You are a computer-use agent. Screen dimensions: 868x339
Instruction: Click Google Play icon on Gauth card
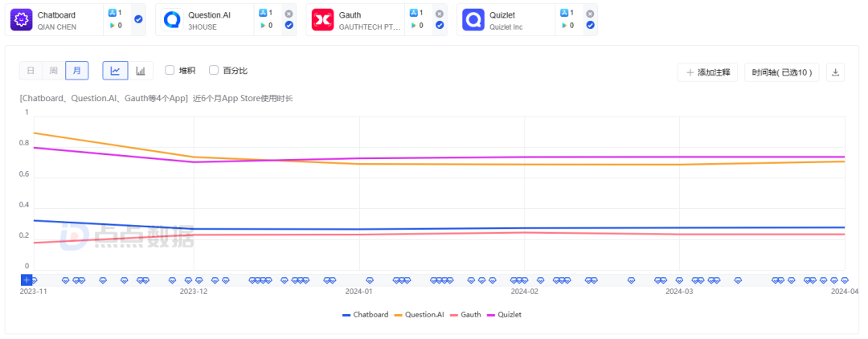(414, 26)
